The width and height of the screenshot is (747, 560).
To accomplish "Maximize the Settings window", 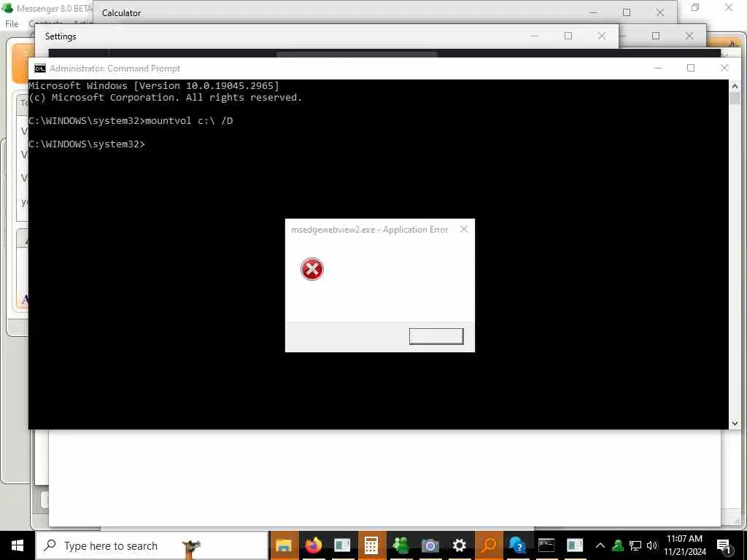I will (x=568, y=36).
